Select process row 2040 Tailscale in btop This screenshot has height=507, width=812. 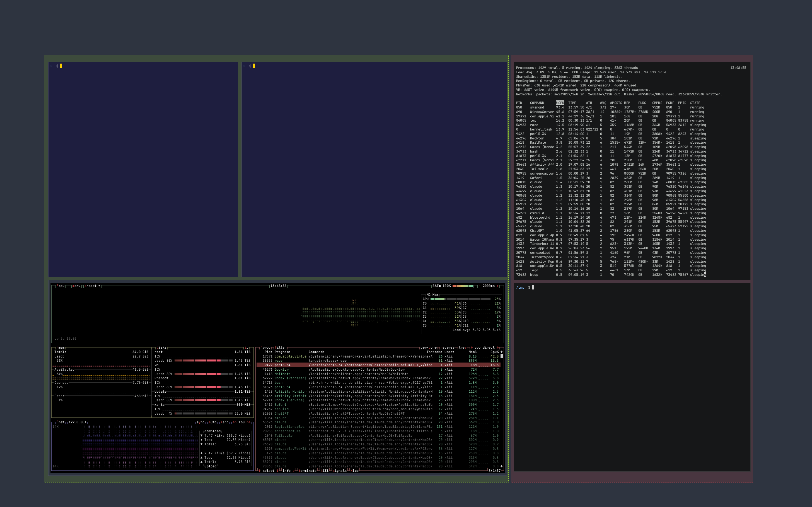point(378,436)
